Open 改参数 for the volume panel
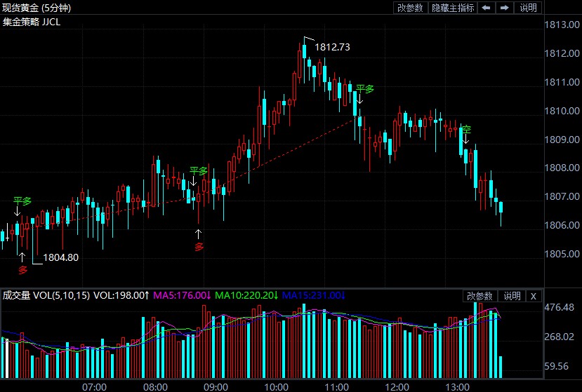This screenshot has height=392, width=582. coord(480,296)
